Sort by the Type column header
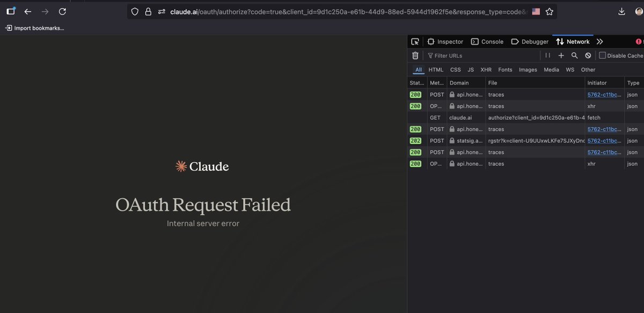644x313 pixels. point(634,83)
